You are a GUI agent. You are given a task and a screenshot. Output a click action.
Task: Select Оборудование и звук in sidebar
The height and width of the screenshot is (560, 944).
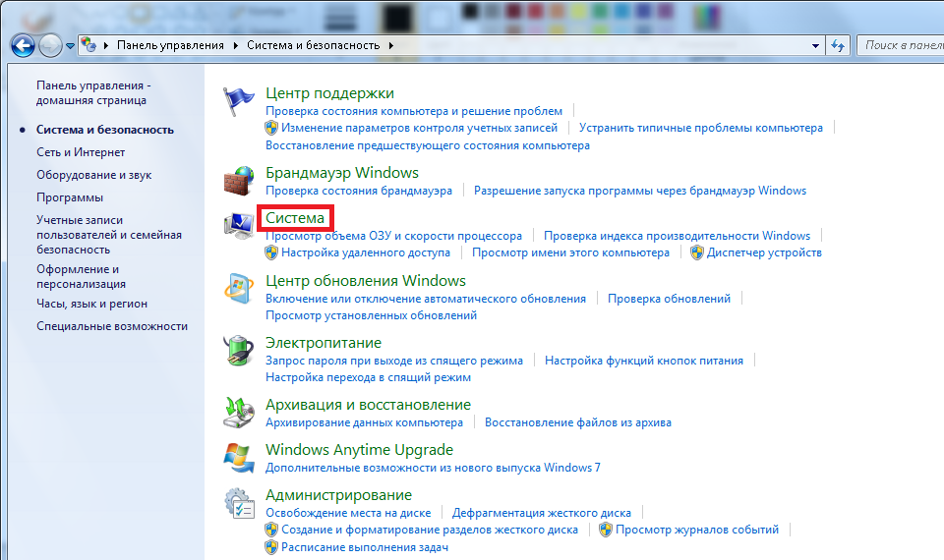94,175
